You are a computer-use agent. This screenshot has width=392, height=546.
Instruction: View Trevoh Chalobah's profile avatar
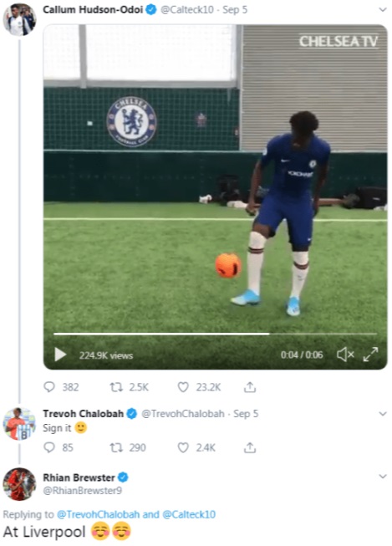point(19,424)
